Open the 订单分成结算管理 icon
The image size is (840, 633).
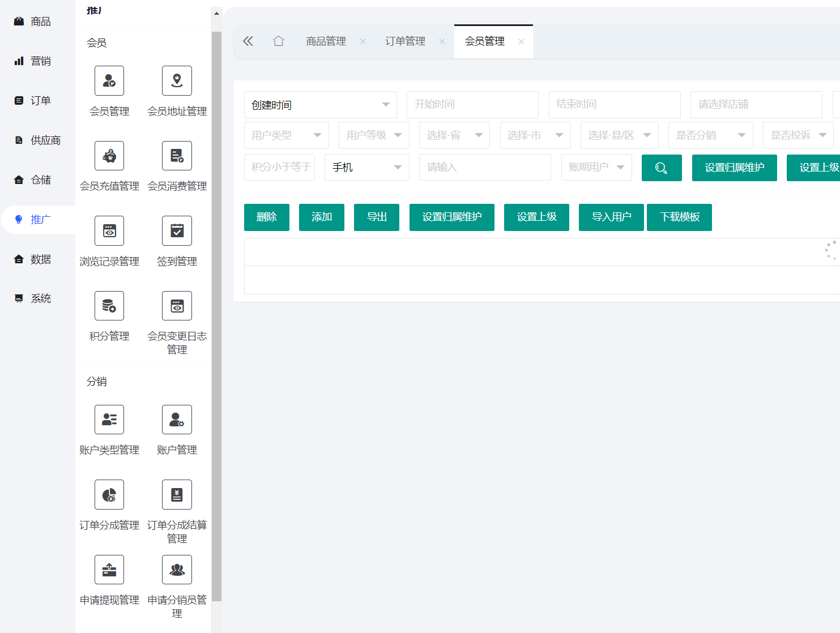coord(177,494)
